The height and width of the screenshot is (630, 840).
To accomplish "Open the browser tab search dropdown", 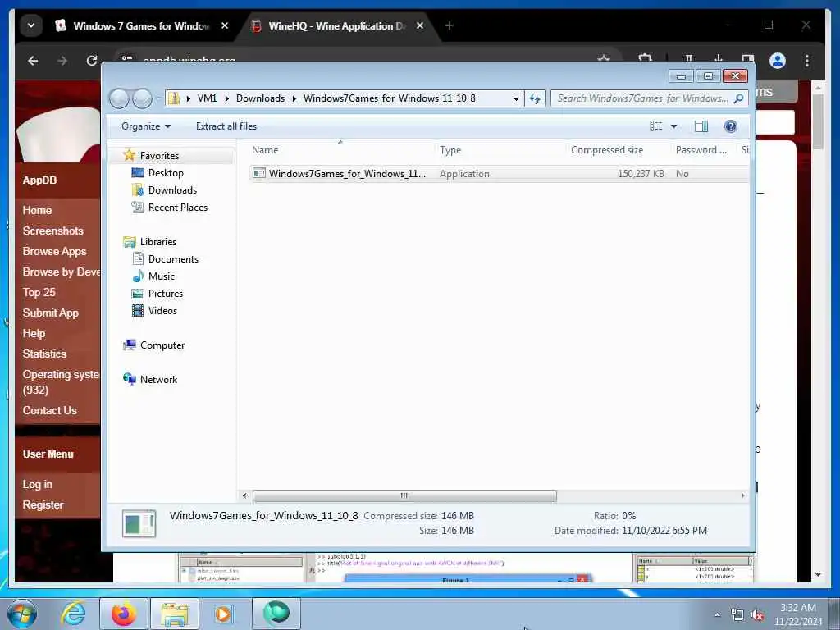I will [x=31, y=25].
